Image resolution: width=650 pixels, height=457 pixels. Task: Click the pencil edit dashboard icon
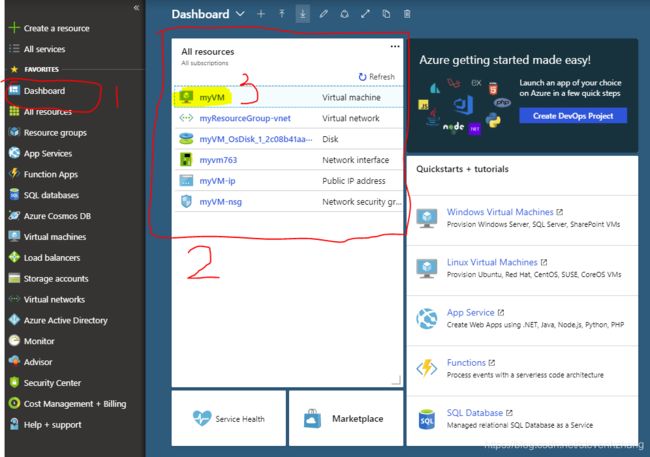(324, 14)
